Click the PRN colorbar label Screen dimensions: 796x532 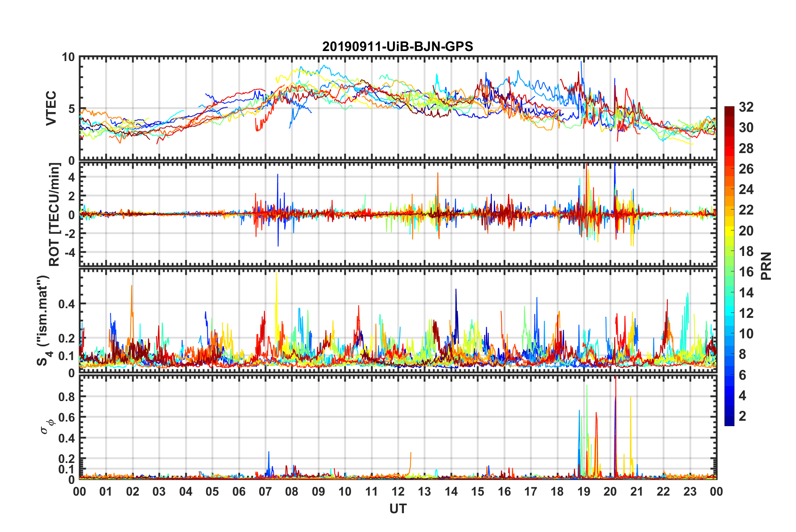click(766, 266)
